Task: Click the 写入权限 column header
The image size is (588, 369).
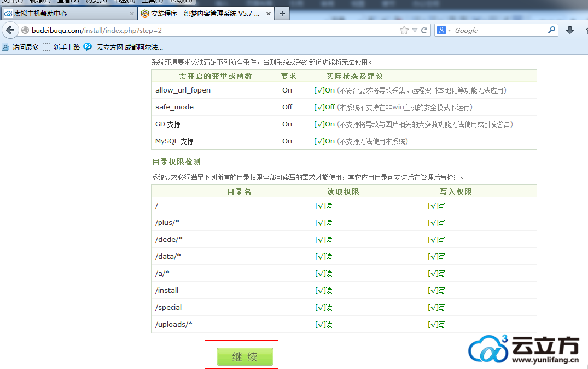Action: pos(456,192)
